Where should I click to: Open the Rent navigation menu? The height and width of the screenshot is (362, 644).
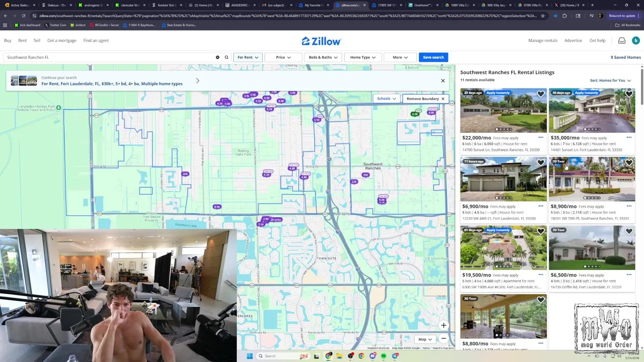22,40
